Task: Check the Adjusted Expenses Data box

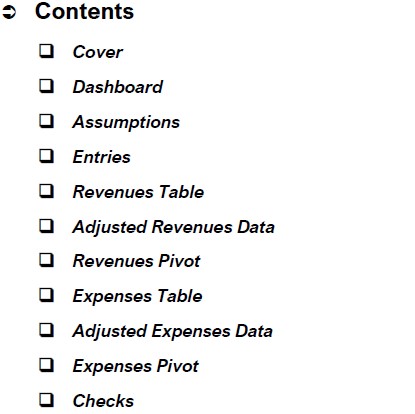Action: 47,330
